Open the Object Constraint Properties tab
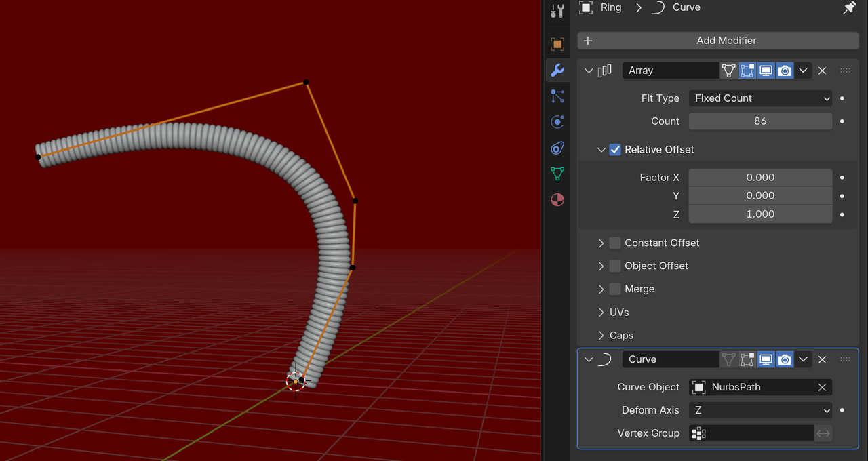Screen dimensions: 868x461 [x=557, y=148]
